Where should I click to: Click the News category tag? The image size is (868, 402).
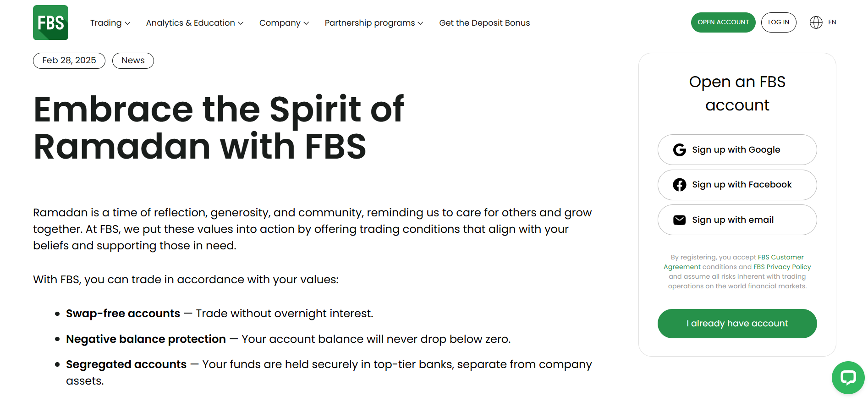tap(133, 61)
